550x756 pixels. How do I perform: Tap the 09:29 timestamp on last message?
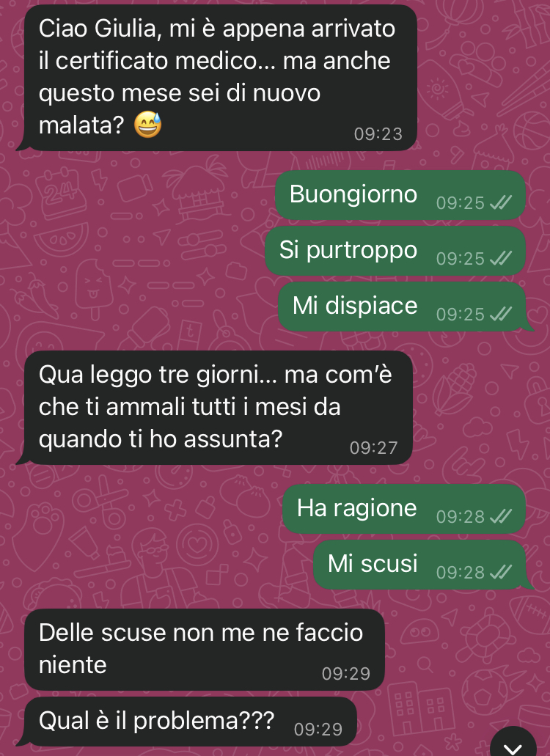click(318, 730)
